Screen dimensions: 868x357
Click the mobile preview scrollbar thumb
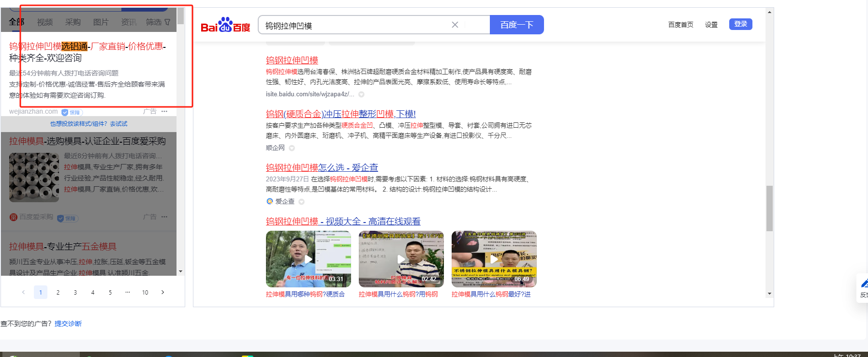tap(180, 16)
